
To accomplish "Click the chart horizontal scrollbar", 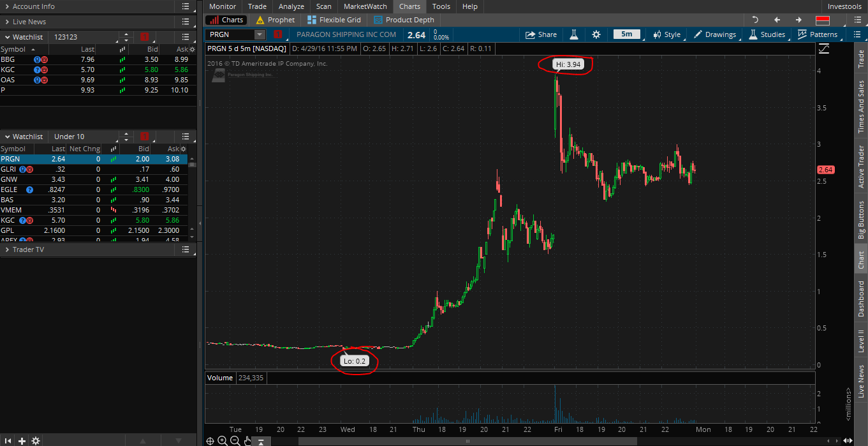I will click(x=466, y=441).
